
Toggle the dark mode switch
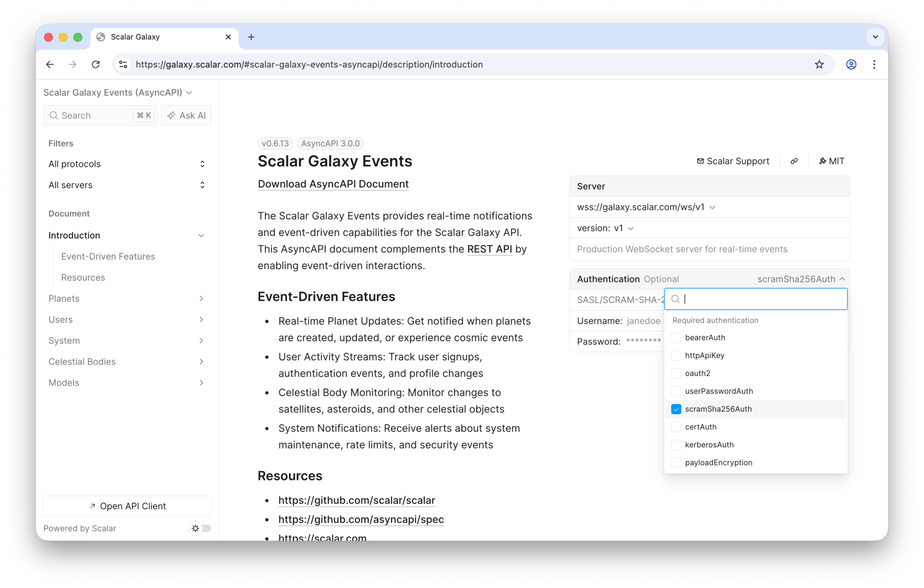click(x=201, y=528)
